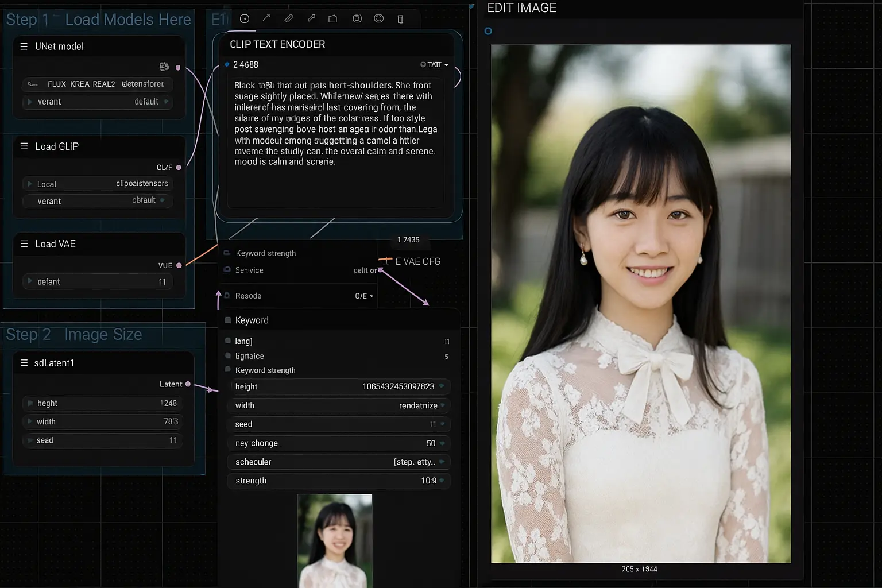Click the strength value field showing 10:9

tap(339, 481)
